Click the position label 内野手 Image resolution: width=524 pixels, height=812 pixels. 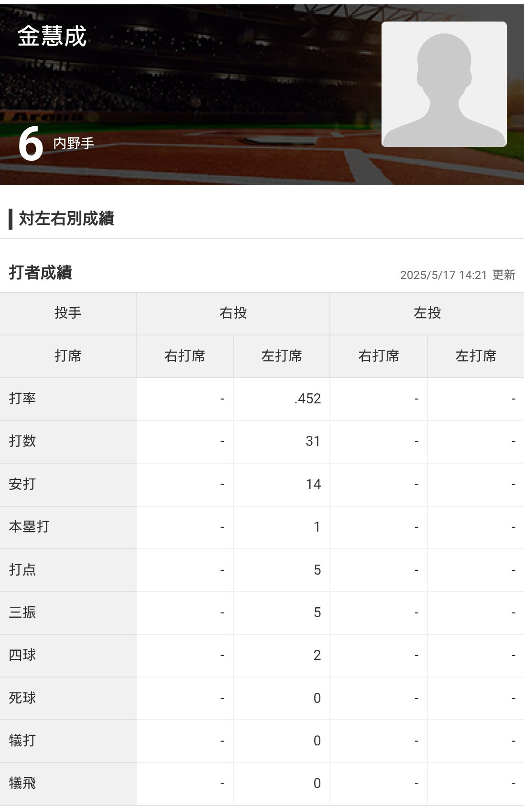(74, 143)
